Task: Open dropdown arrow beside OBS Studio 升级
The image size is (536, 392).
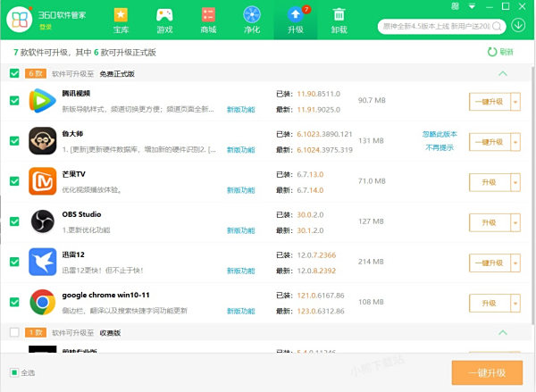Action: (515, 223)
